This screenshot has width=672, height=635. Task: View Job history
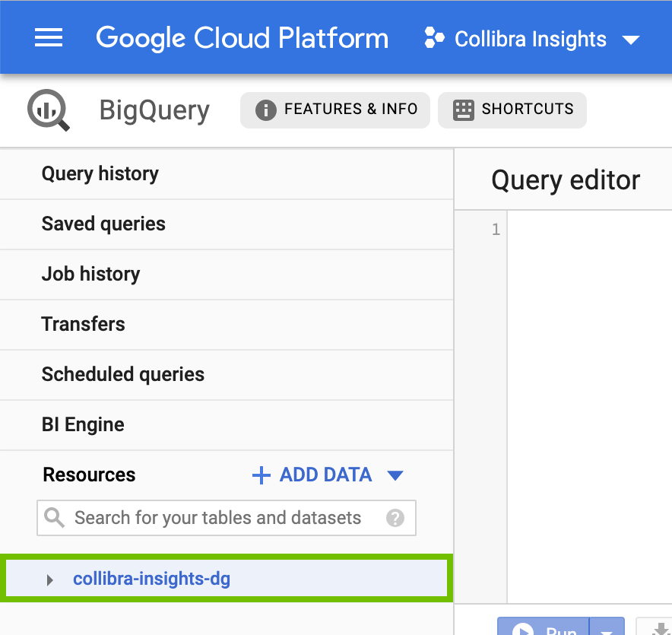[90, 275]
